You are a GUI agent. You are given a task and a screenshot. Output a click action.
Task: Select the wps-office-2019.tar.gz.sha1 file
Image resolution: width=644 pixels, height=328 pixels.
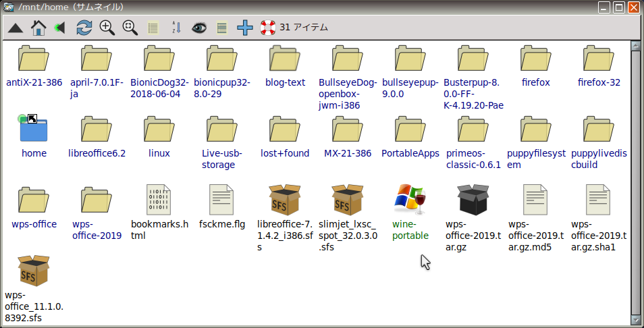(598, 200)
